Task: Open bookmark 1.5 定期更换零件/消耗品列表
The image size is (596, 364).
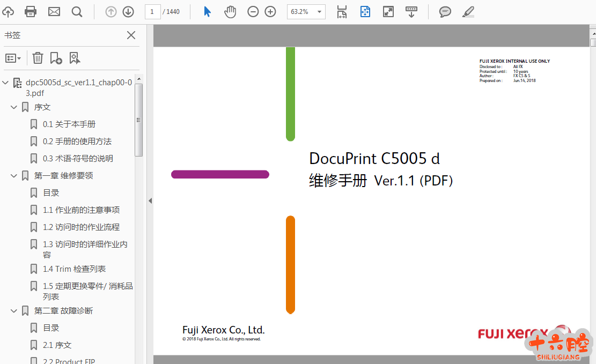Action: tap(88, 291)
